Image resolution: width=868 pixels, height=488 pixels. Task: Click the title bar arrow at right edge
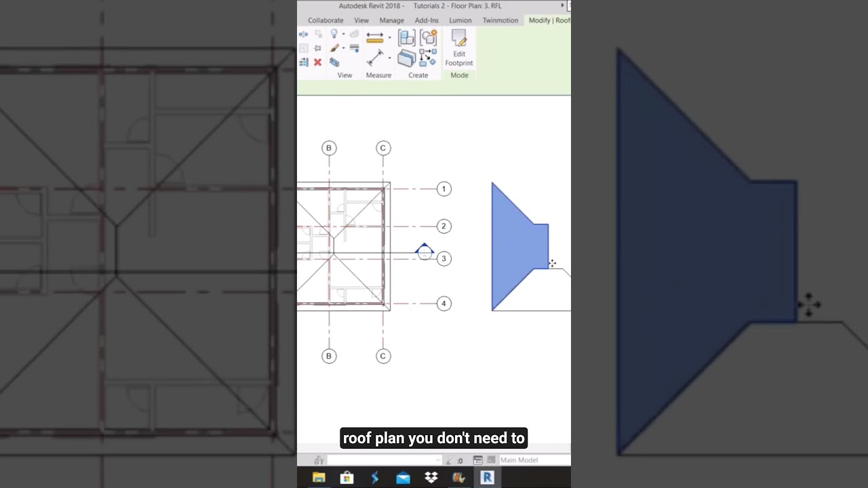(562, 5)
